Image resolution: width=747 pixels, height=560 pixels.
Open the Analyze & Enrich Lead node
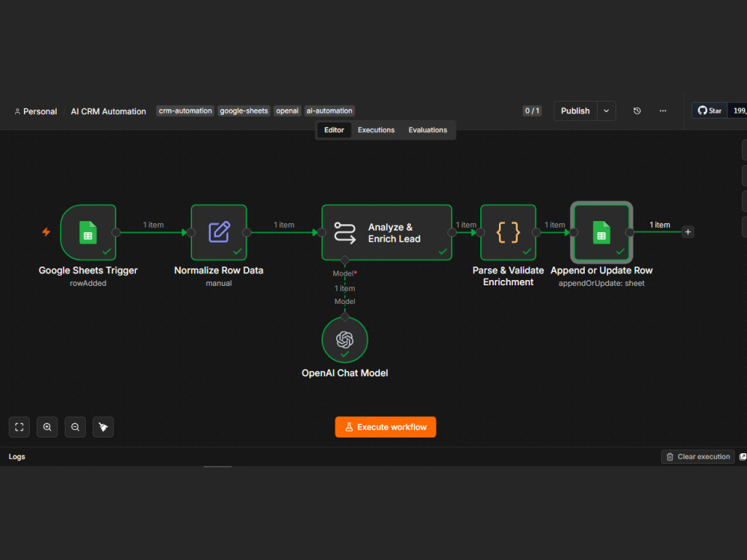(387, 232)
